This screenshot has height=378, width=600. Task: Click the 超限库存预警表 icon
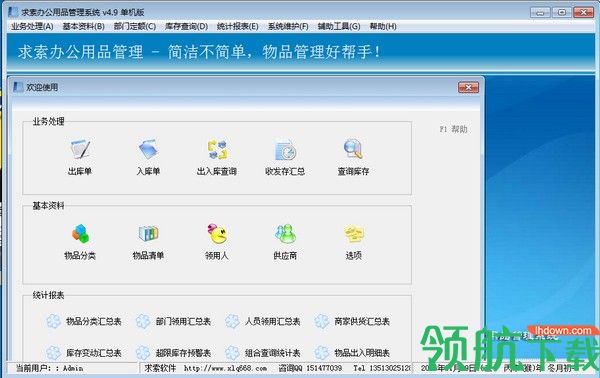pos(143,353)
